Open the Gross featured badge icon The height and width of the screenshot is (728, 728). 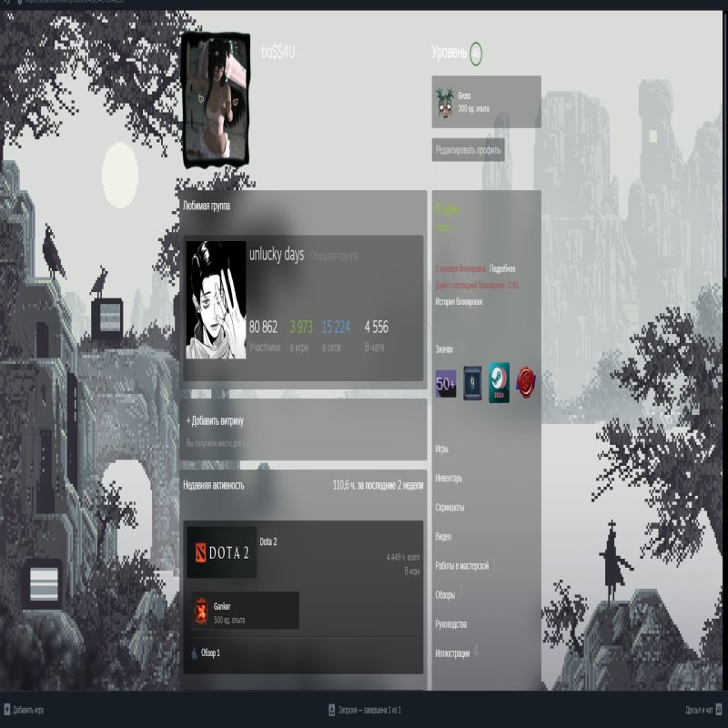[x=444, y=102]
